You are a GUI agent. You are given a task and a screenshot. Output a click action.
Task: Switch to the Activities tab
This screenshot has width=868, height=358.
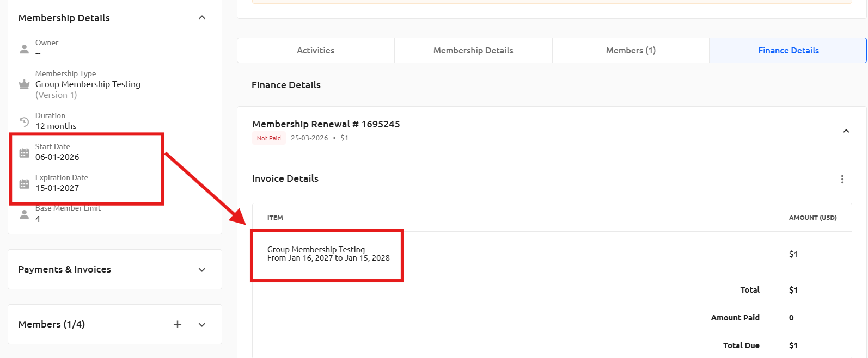tap(316, 50)
